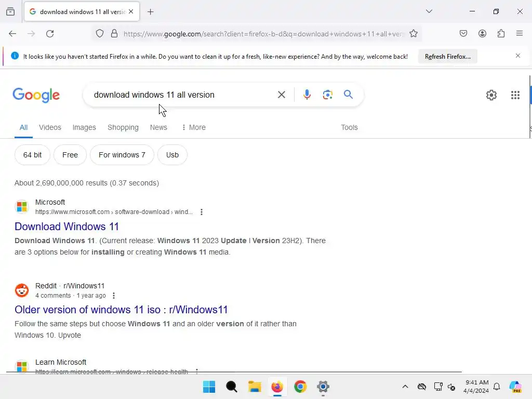Open Firefox account icon
This screenshot has height=399, width=532.
[482, 33]
